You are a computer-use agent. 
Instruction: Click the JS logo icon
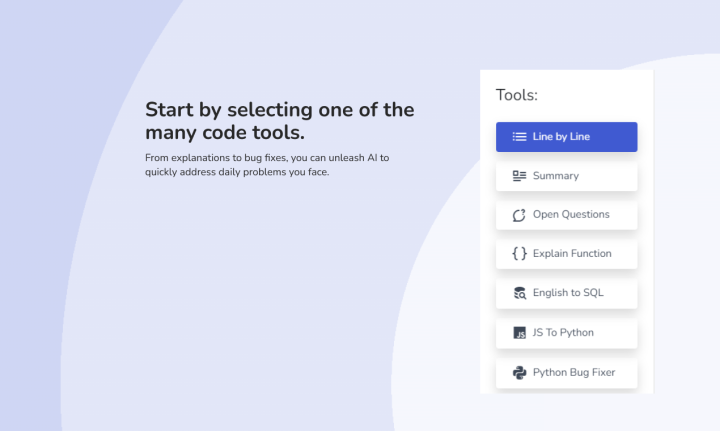tap(519, 333)
